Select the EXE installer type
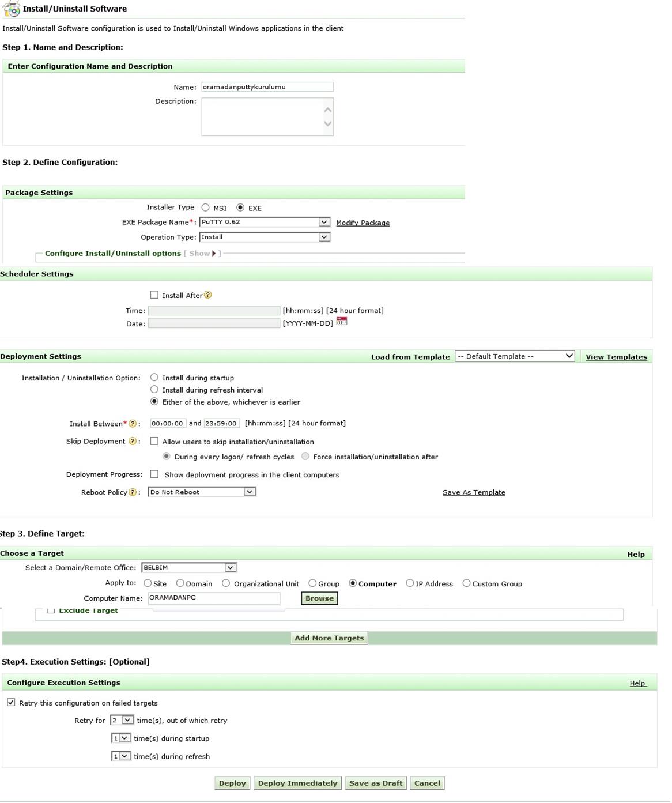Viewport: 672px width, 803px height. [240, 208]
